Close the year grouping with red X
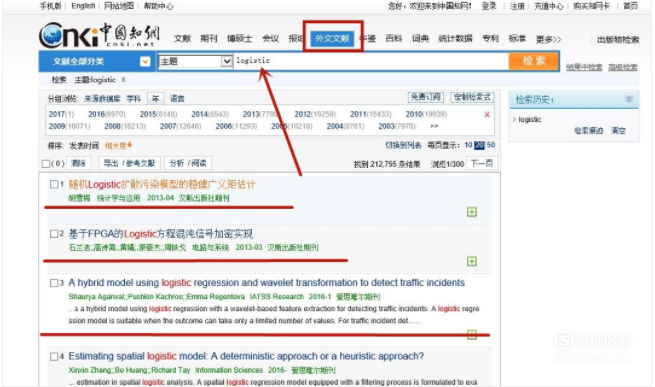The width and height of the screenshot is (655, 387). coord(487,115)
